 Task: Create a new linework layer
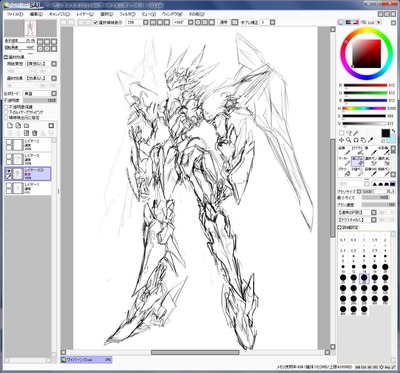click(18, 126)
